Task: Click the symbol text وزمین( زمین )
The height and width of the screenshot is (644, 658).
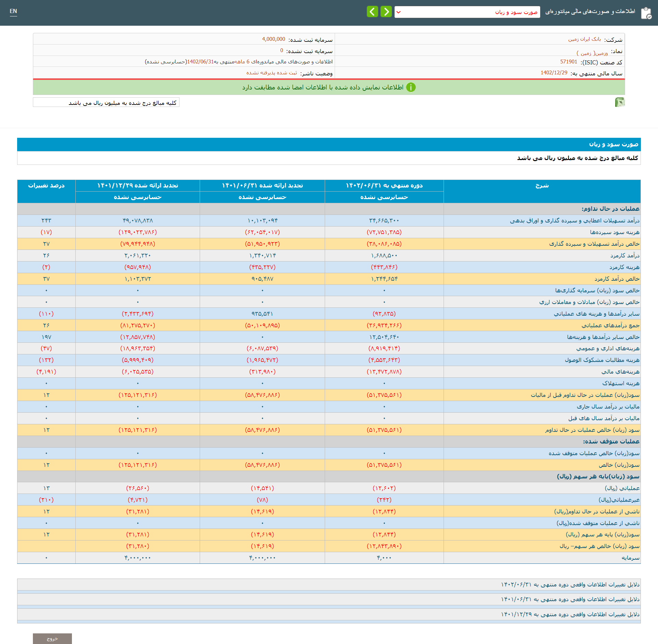Action: click(592, 53)
